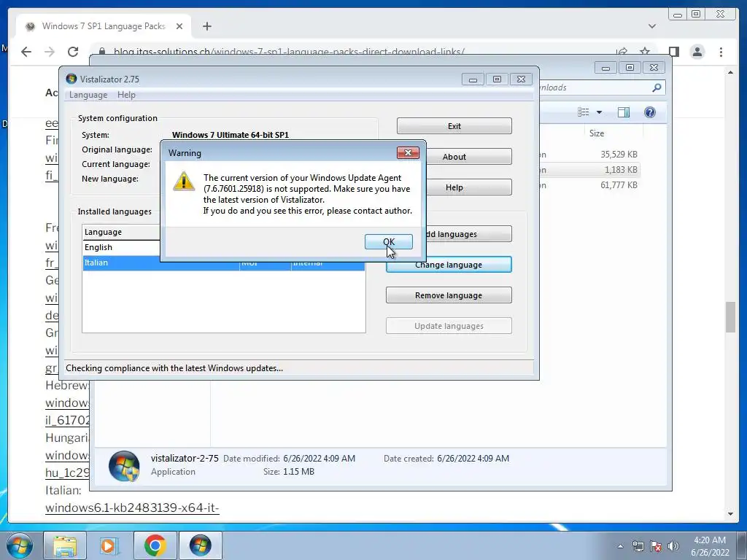Image resolution: width=747 pixels, height=560 pixels.
Task: Open Explorer help question mark icon
Action: coord(649,112)
